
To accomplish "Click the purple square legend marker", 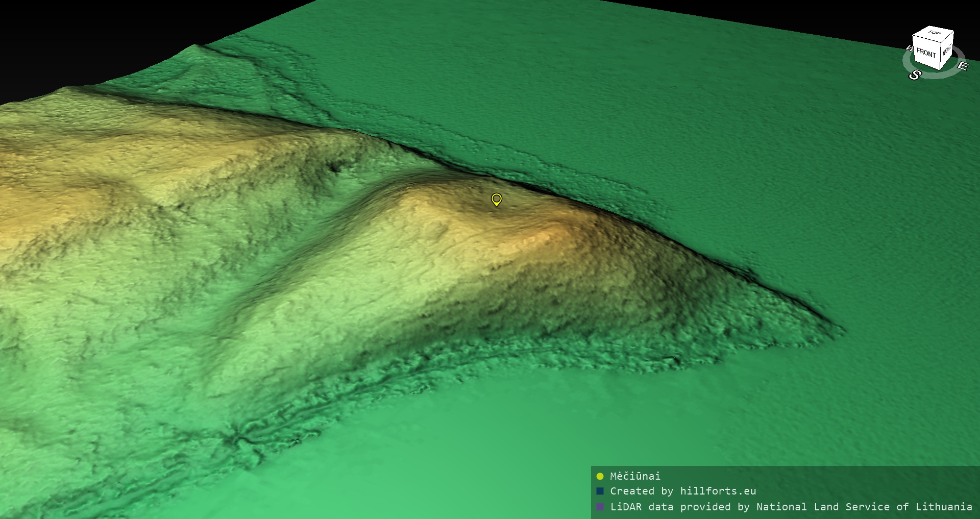I will [600, 507].
